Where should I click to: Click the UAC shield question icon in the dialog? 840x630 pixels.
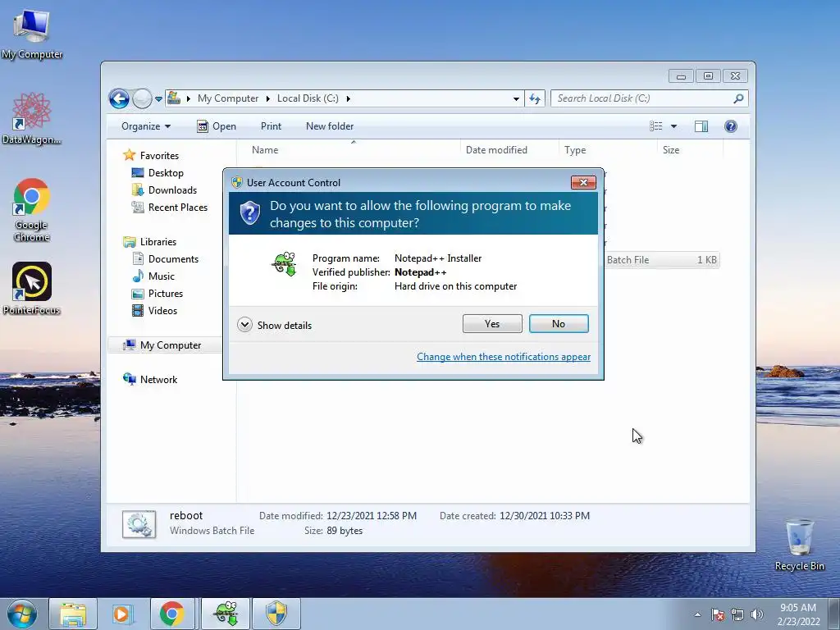pos(249,212)
